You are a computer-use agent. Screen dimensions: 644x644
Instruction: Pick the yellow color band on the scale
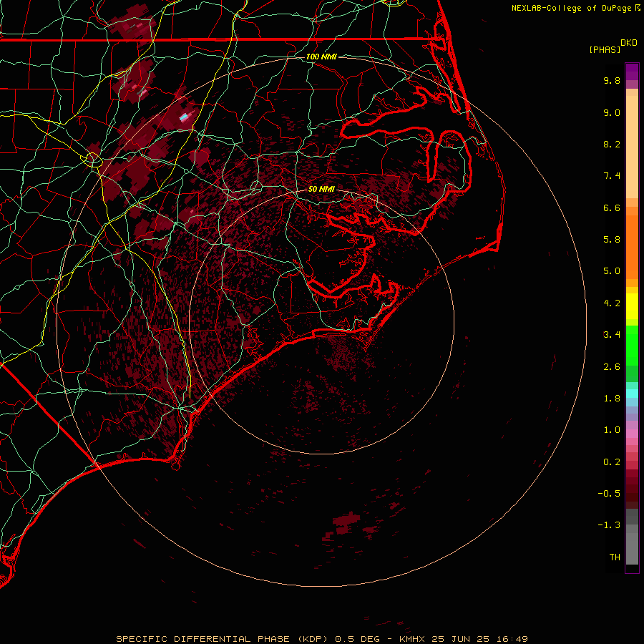click(x=632, y=306)
